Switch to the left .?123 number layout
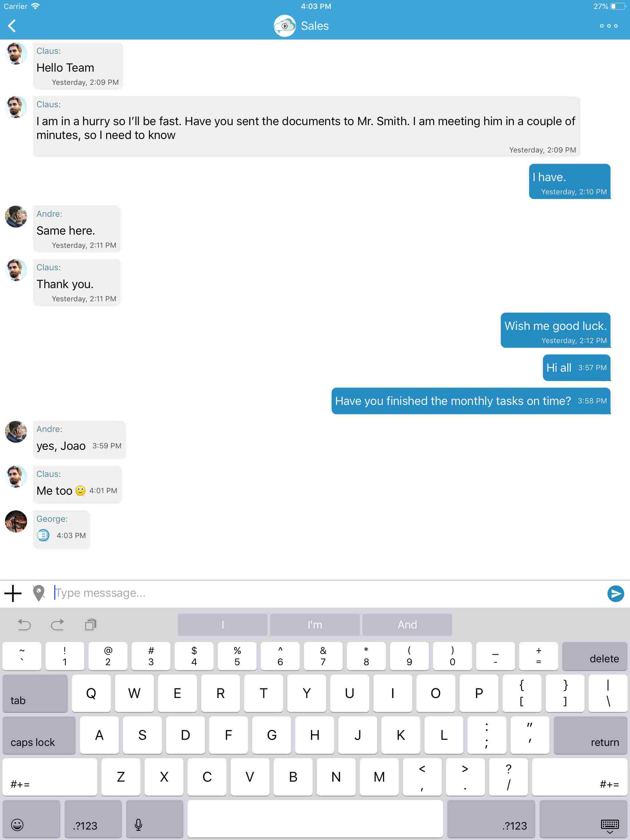This screenshot has width=630, height=840. click(93, 819)
